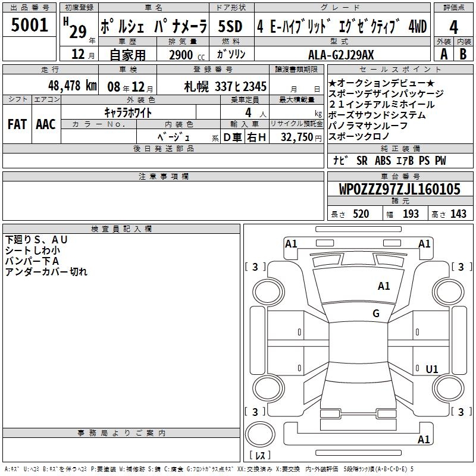Click the exterior grade A cell
The width and height of the screenshot is (476, 476).
click(x=444, y=54)
